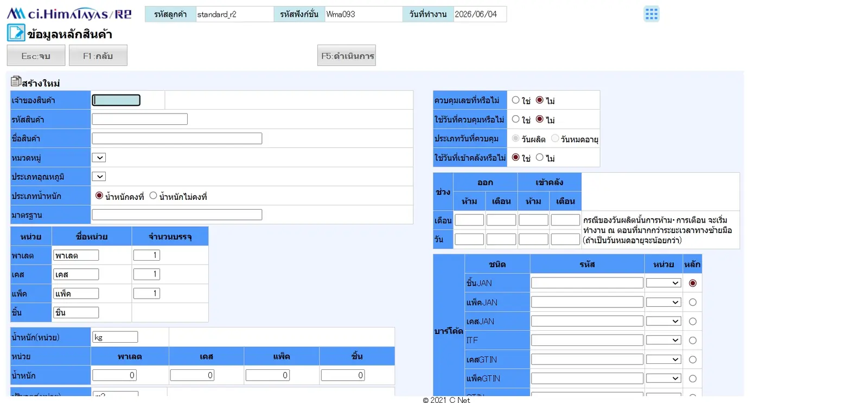Click the ชิ้น unit name field

[x=76, y=312]
